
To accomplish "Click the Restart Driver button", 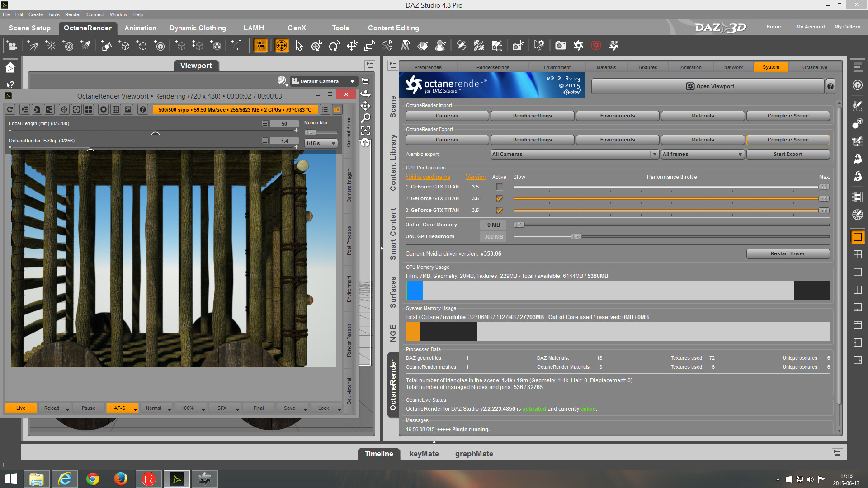I will point(788,254).
